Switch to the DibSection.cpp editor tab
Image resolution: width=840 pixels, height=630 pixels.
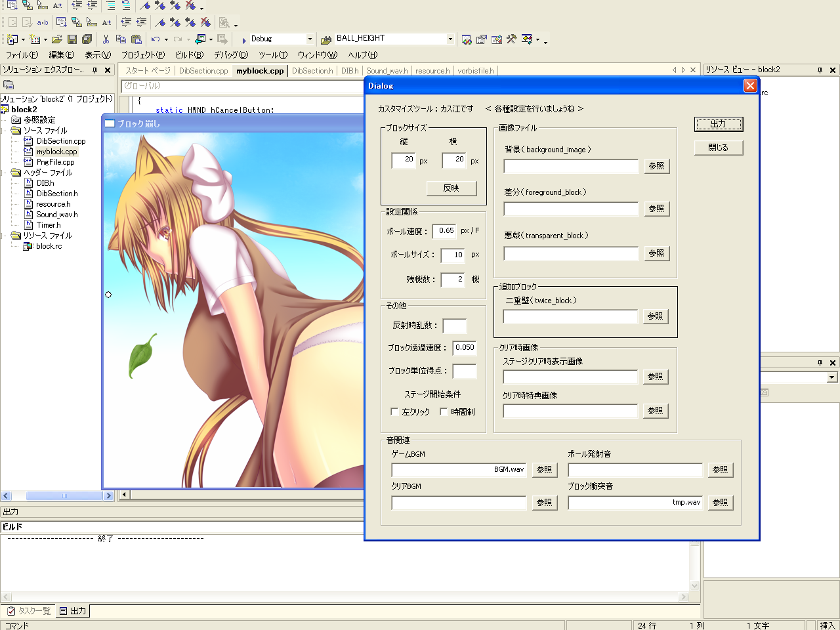[203, 71]
